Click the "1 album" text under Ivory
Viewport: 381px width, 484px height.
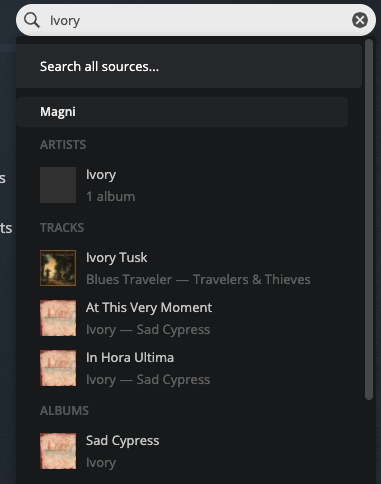click(111, 197)
